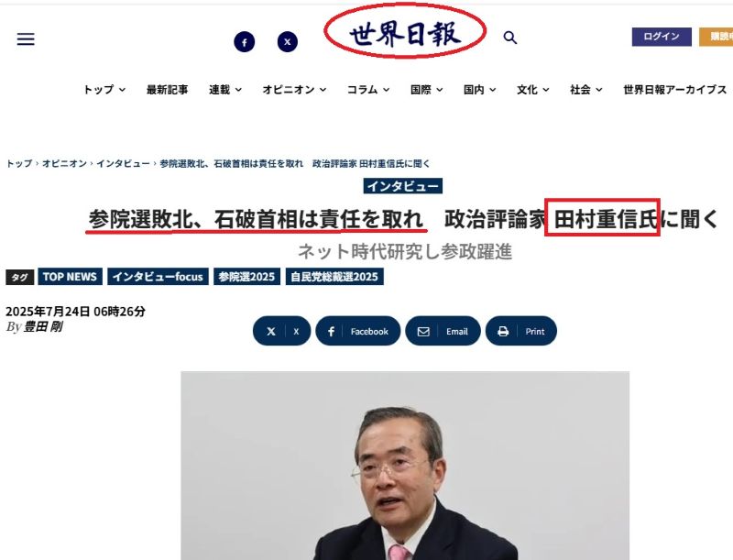Click the ログイン button

point(662,37)
